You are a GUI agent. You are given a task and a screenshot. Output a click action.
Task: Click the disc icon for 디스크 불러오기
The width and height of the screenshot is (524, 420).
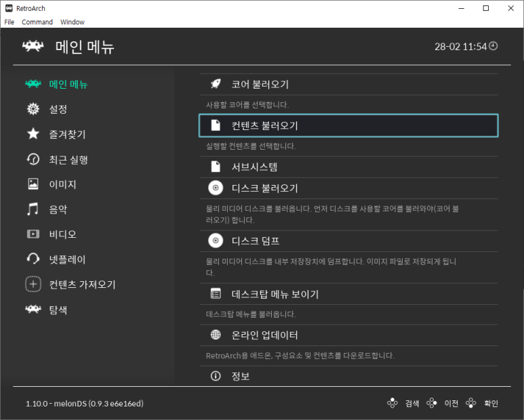tap(216, 188)
